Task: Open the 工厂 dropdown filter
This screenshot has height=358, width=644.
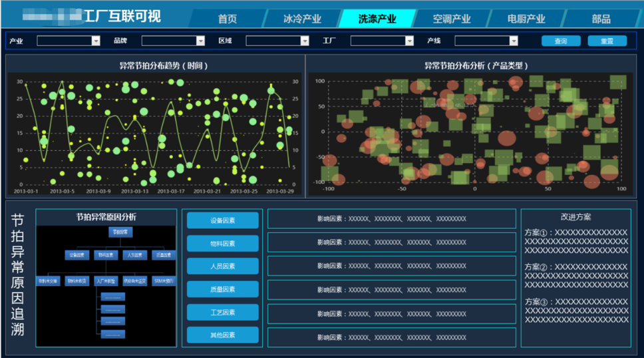Action: point(382,41)
